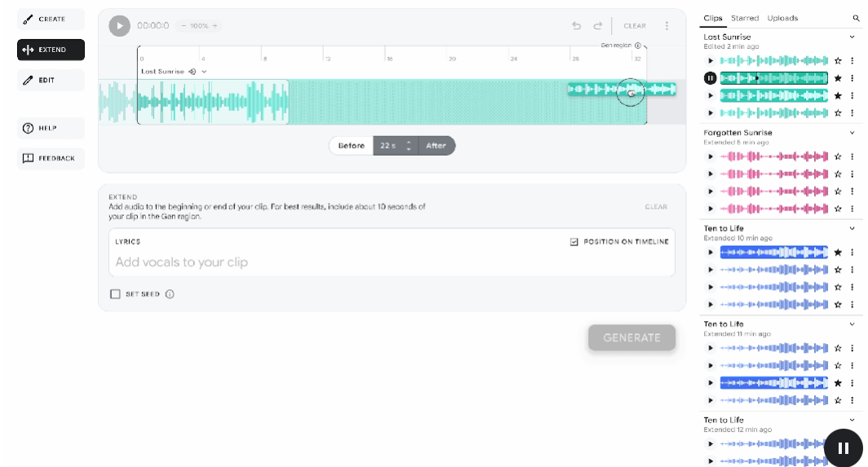868x467 pixels.
Task: Collapse the Lost Sunrise clip group
Action: [x=852, y=37]
